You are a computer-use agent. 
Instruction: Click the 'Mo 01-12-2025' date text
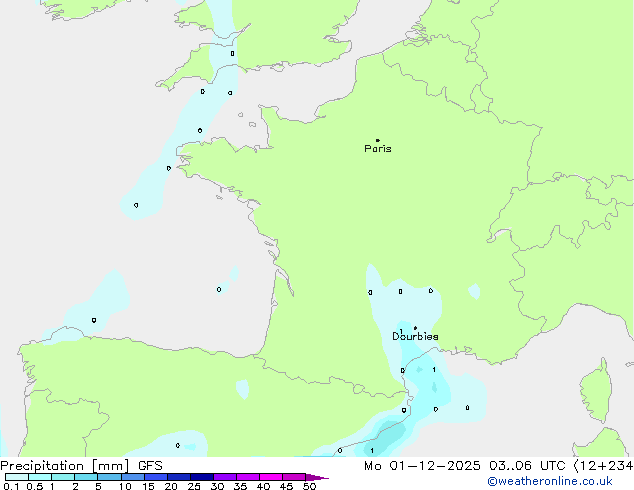point(422,466)
